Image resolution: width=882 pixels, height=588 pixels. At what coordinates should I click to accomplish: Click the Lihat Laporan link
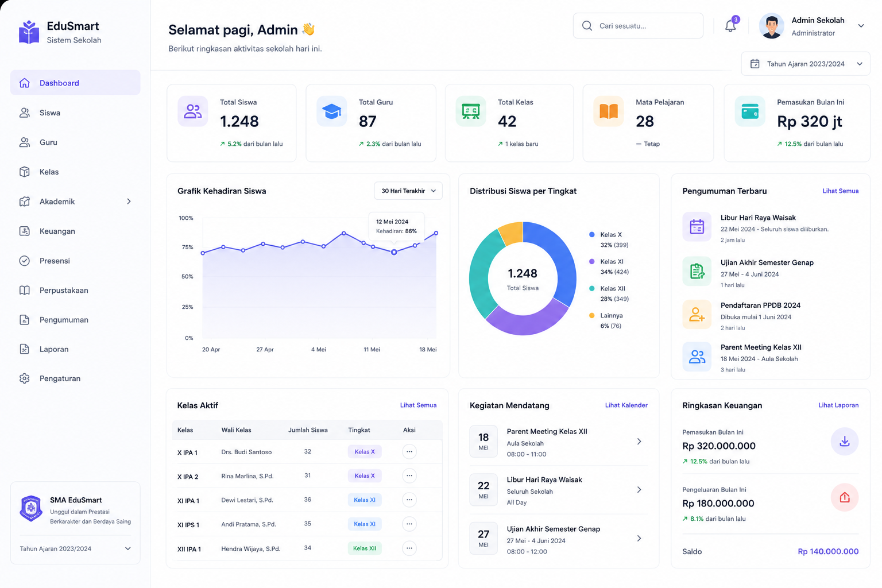pyautogui.click(x=838, y=405)
